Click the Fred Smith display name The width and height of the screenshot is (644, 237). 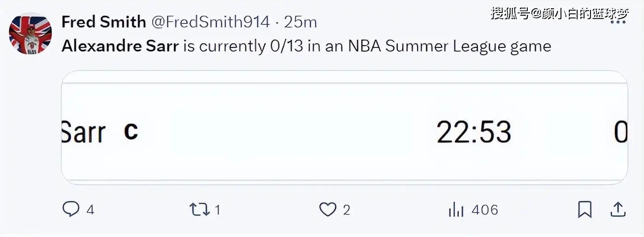104,22
